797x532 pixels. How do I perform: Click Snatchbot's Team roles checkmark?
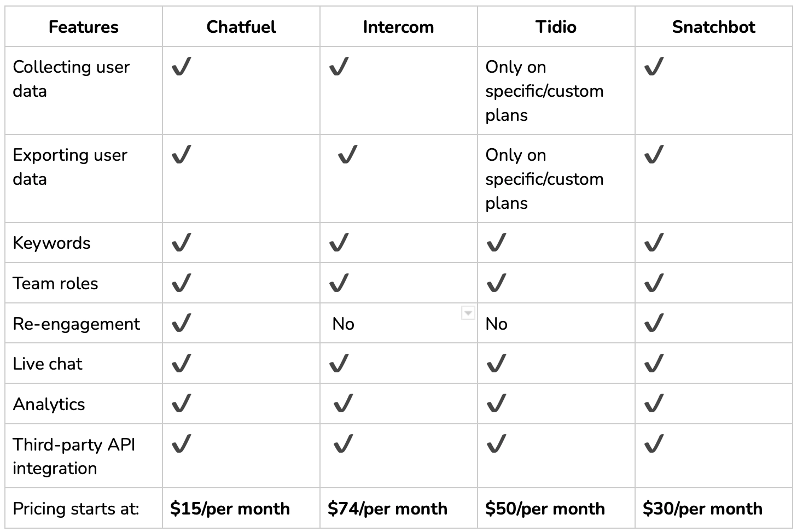point(654,283)
